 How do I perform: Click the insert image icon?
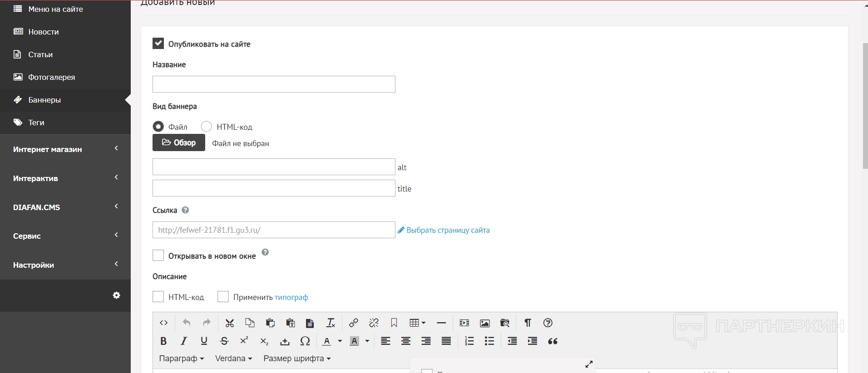pos(485,323)
